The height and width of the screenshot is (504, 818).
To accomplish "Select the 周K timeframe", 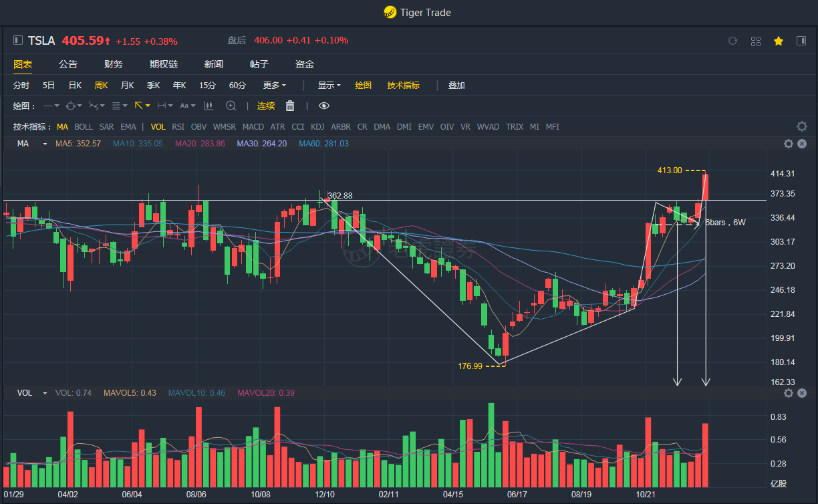I will click(x=101, y=86).
